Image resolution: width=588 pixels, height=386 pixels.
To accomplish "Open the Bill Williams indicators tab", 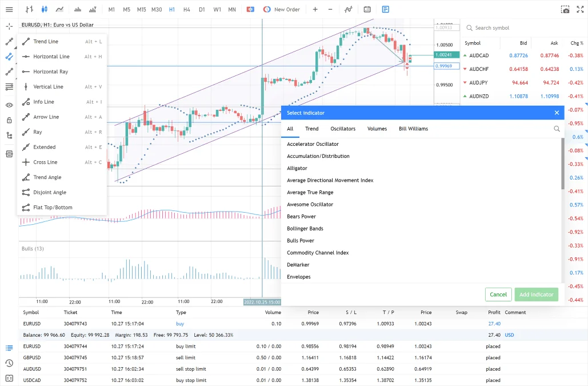I will (413, 129).
